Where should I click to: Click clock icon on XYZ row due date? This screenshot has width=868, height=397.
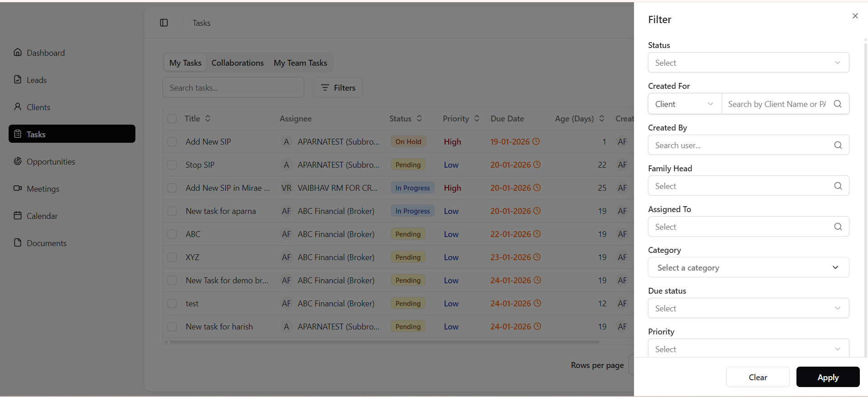click(x=537, y=257)
